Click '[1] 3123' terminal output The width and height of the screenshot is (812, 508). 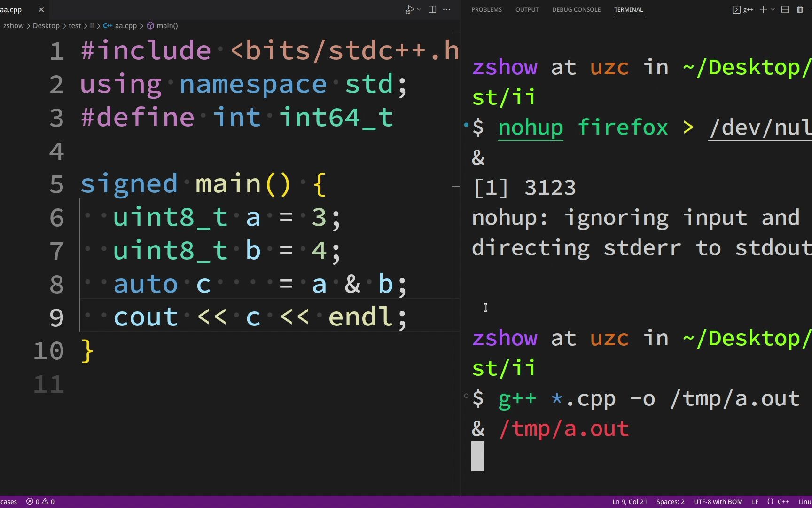coord(524,188)
